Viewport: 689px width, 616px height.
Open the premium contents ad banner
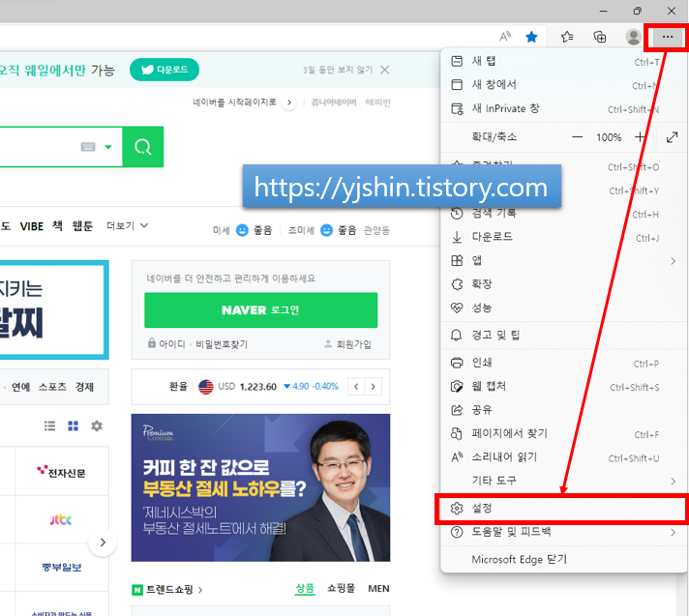click(x=260, y=487)
